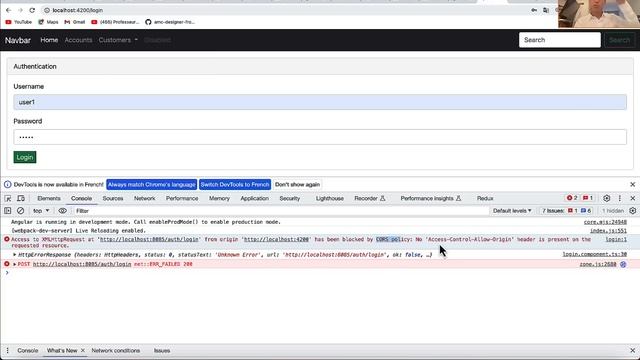
Task: Open the GitHub amc-designer bookmark
Action: 170,22
